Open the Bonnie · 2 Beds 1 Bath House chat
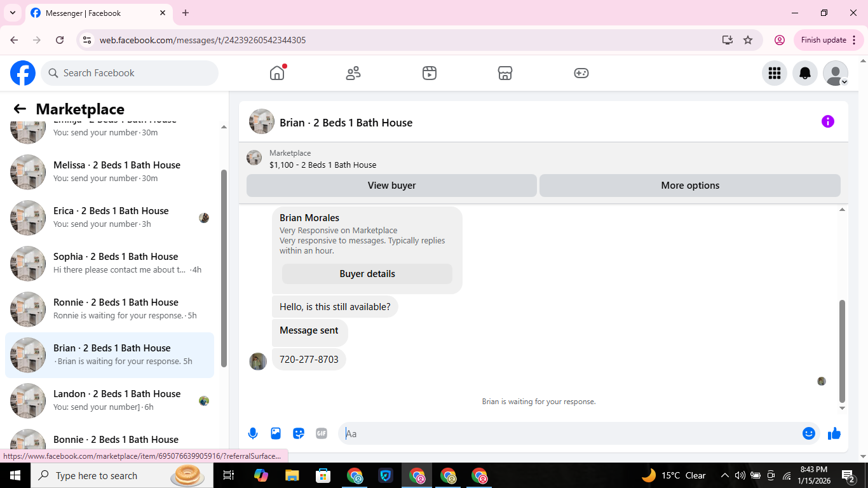Image resolution: width=868 pixels, height=488 pixels. point(109,439)
